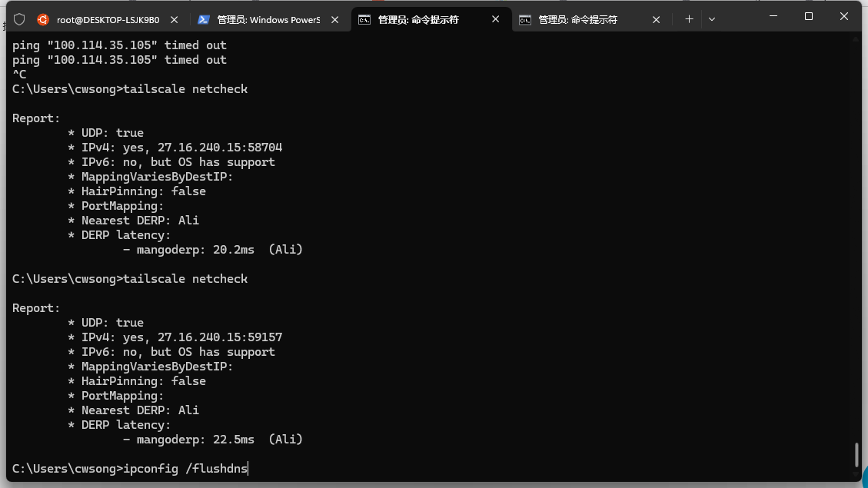The image size is (868, 488).
Task: Click the IPv4 address 27.16.240.15:58704
Action: (x=220, y=148)
